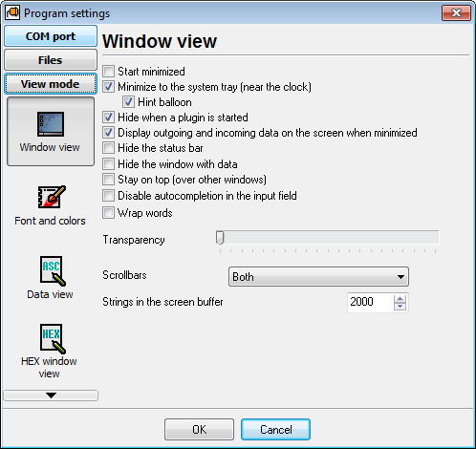Check Disable autocompletion in the input field
476x449 pixels.
click(x=108, y=196)
